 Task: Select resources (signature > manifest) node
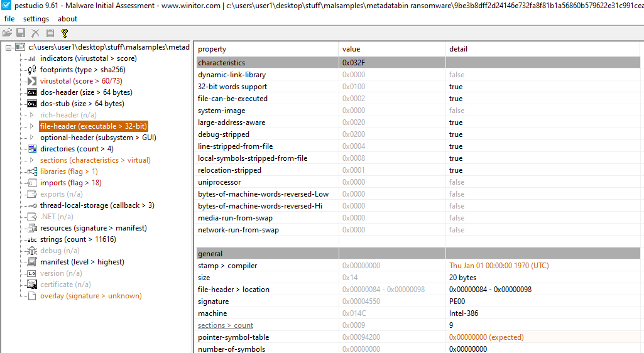(93, 228)
